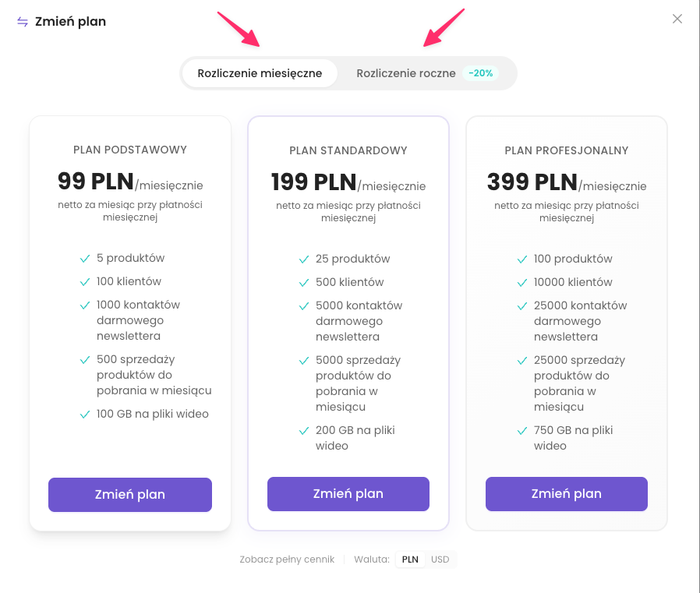700x593 pixels.
Task: Click checkmark beside 500 klientów
Action: (304, 283)
